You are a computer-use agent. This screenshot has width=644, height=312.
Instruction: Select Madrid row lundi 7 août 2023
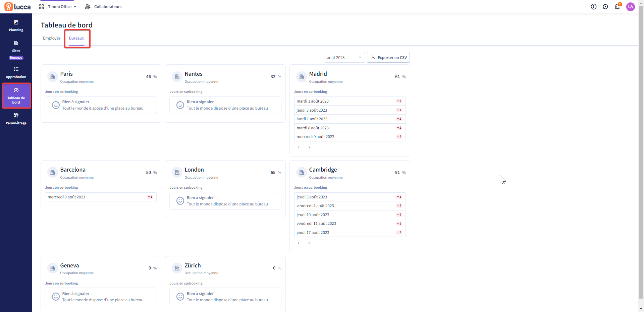[x=350, y=119]
